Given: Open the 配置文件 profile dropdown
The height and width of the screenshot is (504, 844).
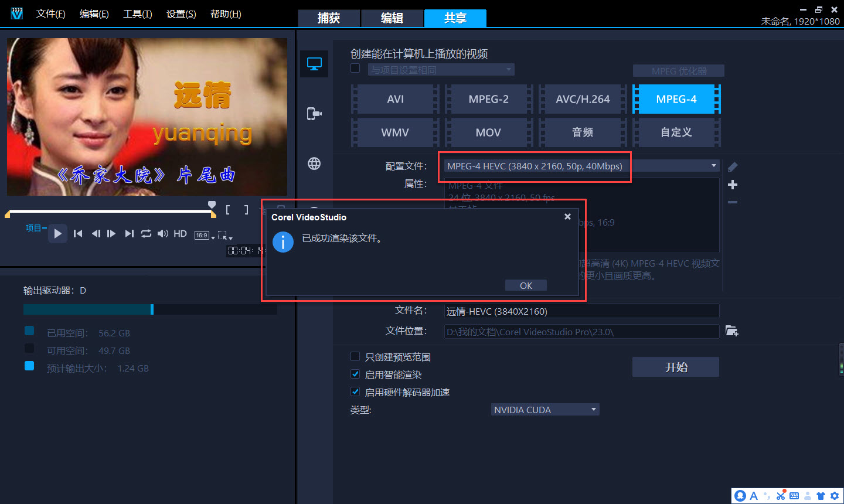Looking at the screenshot, I should point(581,166).
